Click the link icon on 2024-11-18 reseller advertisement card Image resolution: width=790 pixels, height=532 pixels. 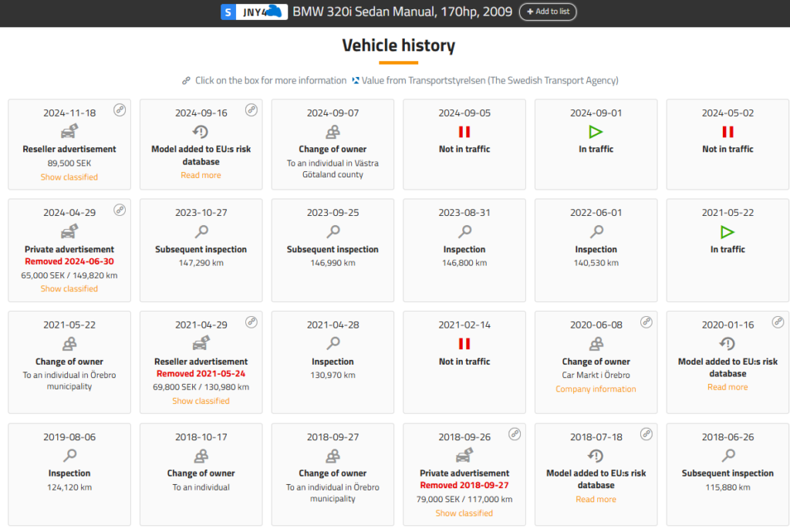tap(120, 110)
